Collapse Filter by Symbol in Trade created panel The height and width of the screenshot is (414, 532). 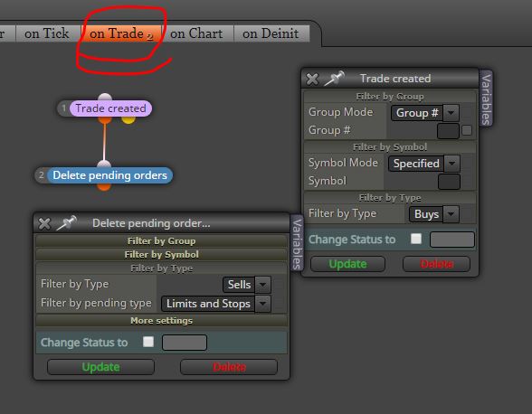tap(390, 147)
